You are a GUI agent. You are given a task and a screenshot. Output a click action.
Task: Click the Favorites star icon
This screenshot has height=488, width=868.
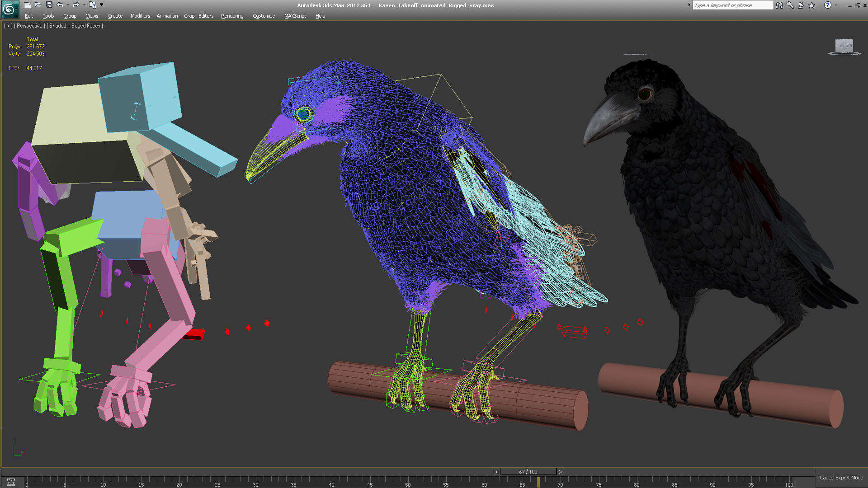tap(812, 5)
